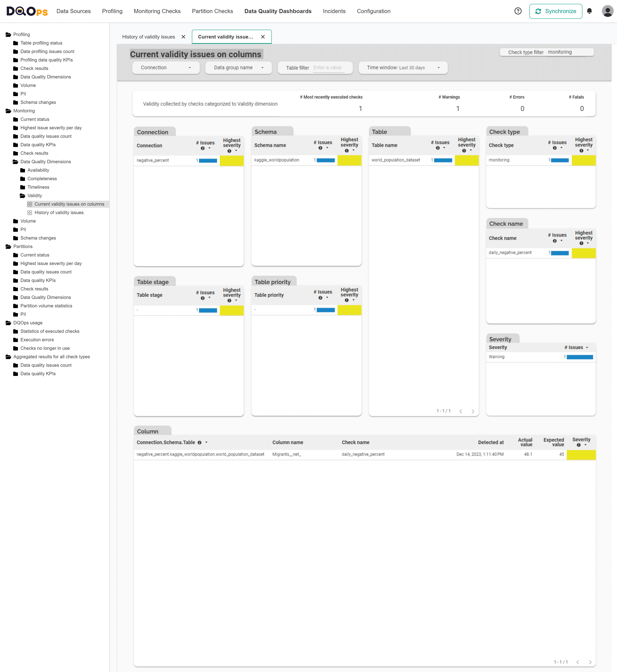
Task: Click the Table filter input field
Action: pos(328,67)
